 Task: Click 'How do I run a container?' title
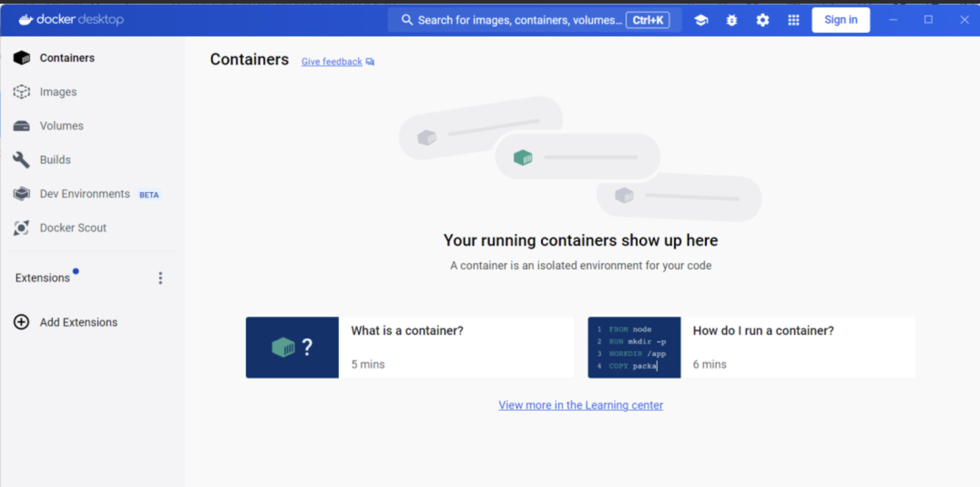(763, 330)
